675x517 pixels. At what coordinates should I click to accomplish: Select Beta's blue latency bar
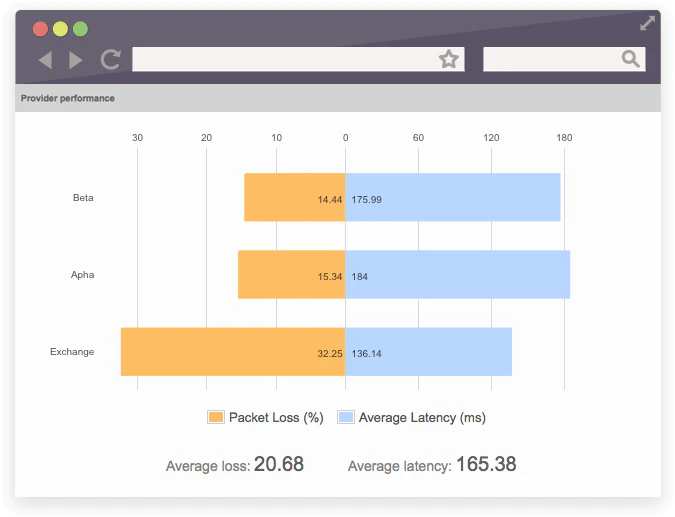click(x=453, y=197)
